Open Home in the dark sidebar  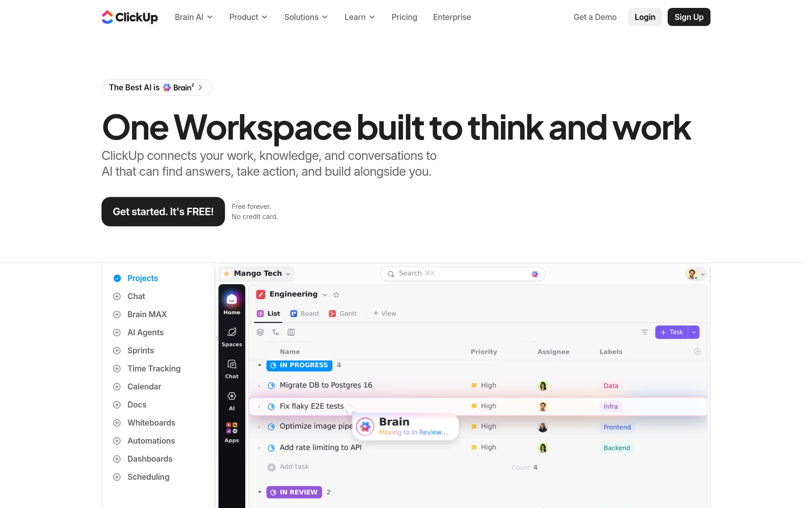coord(232,304)
